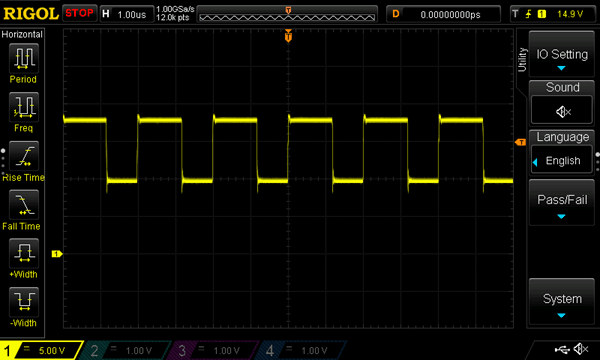The image size is (600, 360).
Task: Click the orange trigger level marker on right
Action: click(520, 142)
